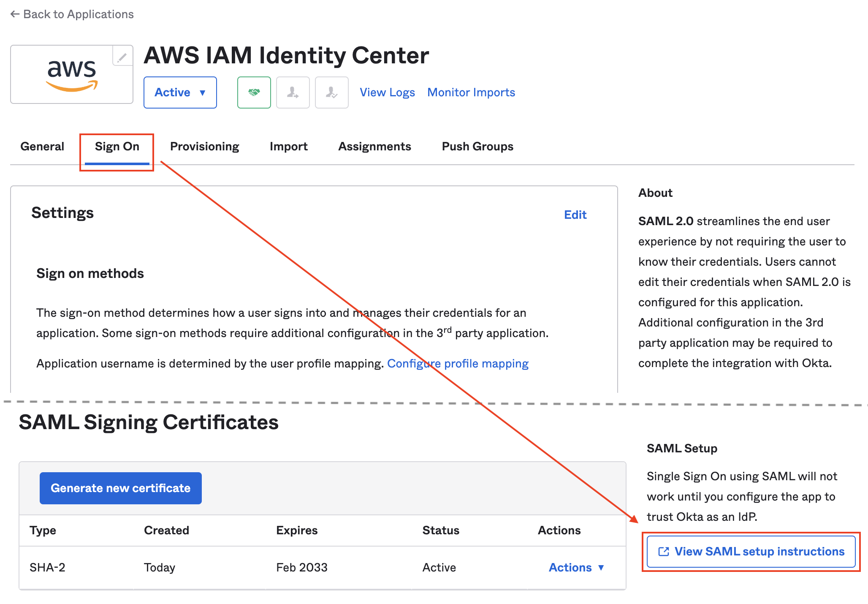Click the SHA-2 type cell
This screenshot has height=604, width=868.
click(47, 568)
